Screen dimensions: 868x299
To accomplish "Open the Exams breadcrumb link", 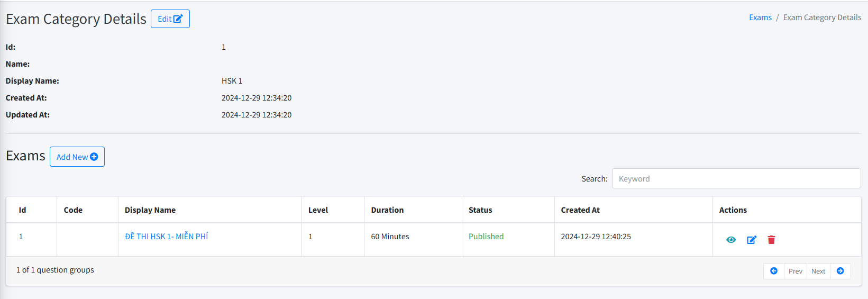I will point(760,17).
